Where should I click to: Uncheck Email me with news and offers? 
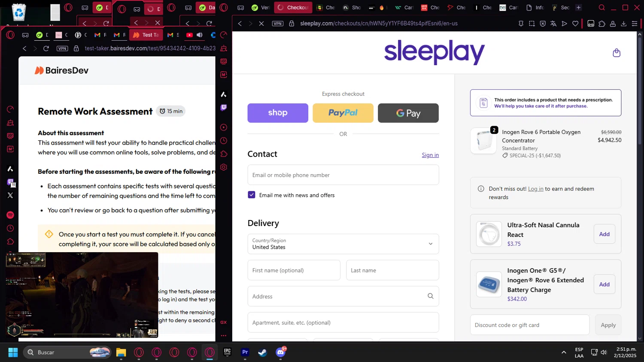(x=252, y=195)
